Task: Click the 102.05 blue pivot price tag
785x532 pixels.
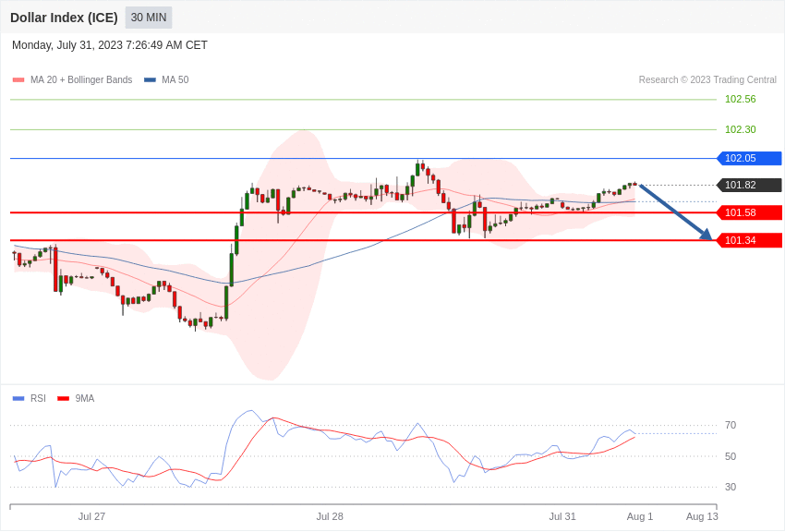Action: coord(750,158)
